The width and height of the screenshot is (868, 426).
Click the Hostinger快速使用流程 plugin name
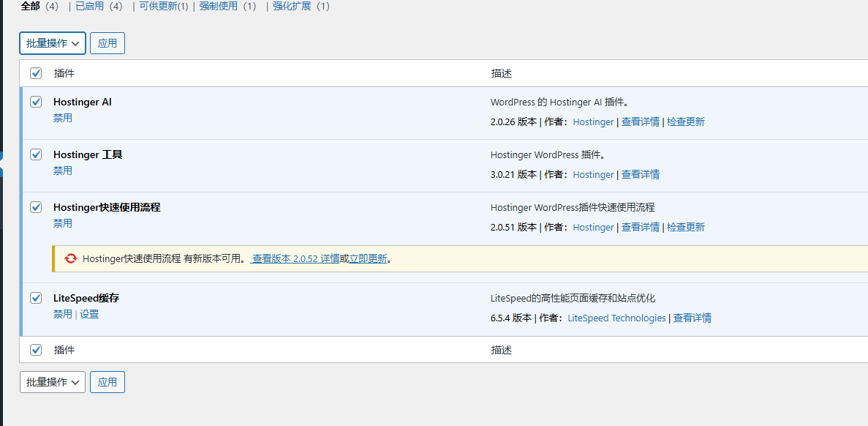click(107, 207)
